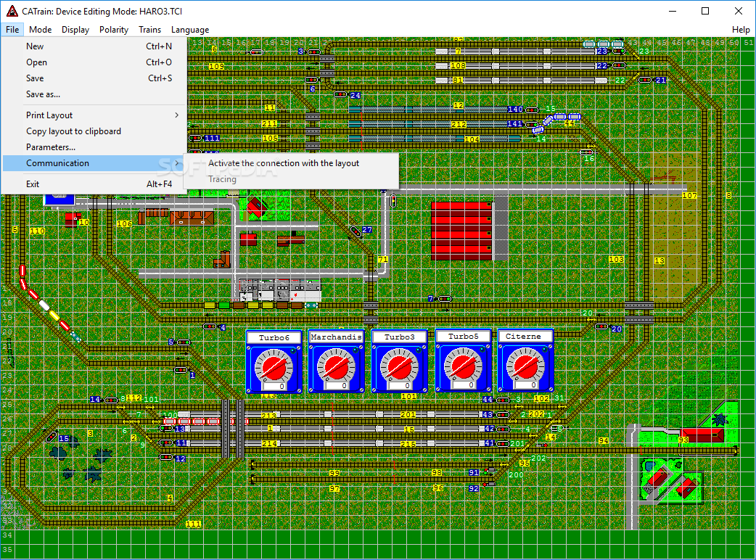This screenshot has width=756, height=560.
Task: Click signal number 21 icon
Action: click(645, 80)
